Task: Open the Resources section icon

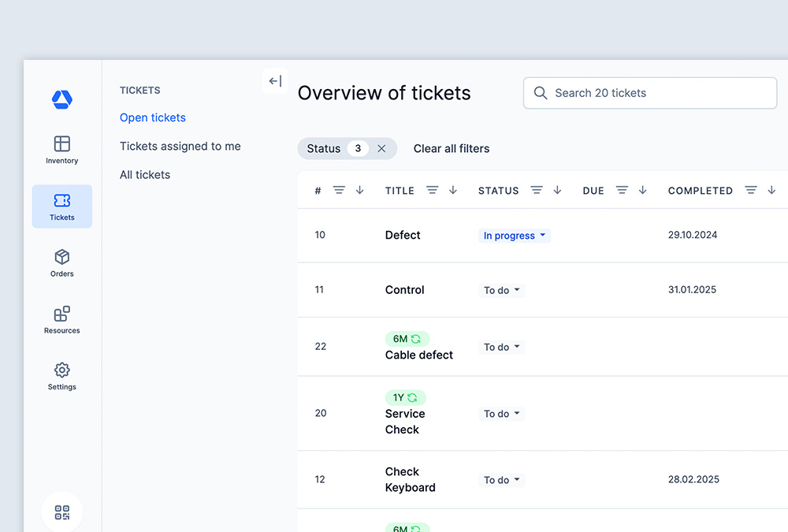Action: point(61,314)
